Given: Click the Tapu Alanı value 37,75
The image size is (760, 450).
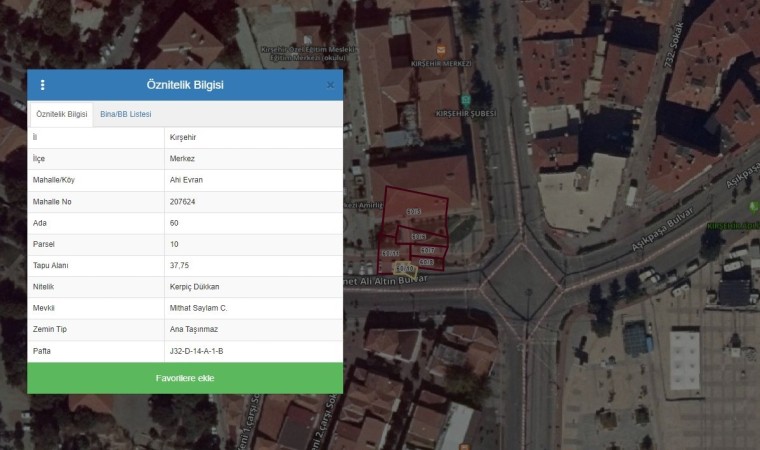Looking at the screenshot, I should coord(181,265).
